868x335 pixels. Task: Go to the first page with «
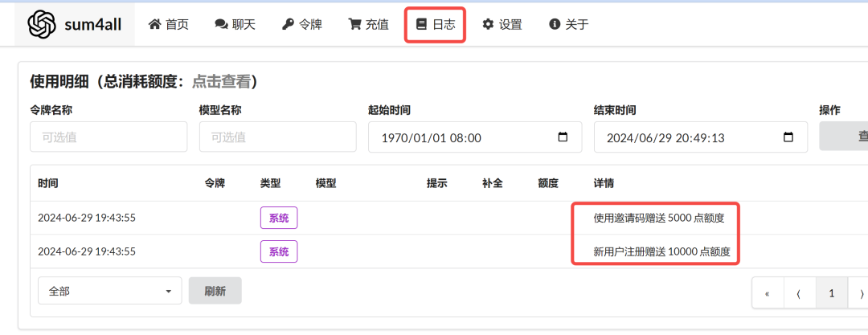click(x=768, y=293)
